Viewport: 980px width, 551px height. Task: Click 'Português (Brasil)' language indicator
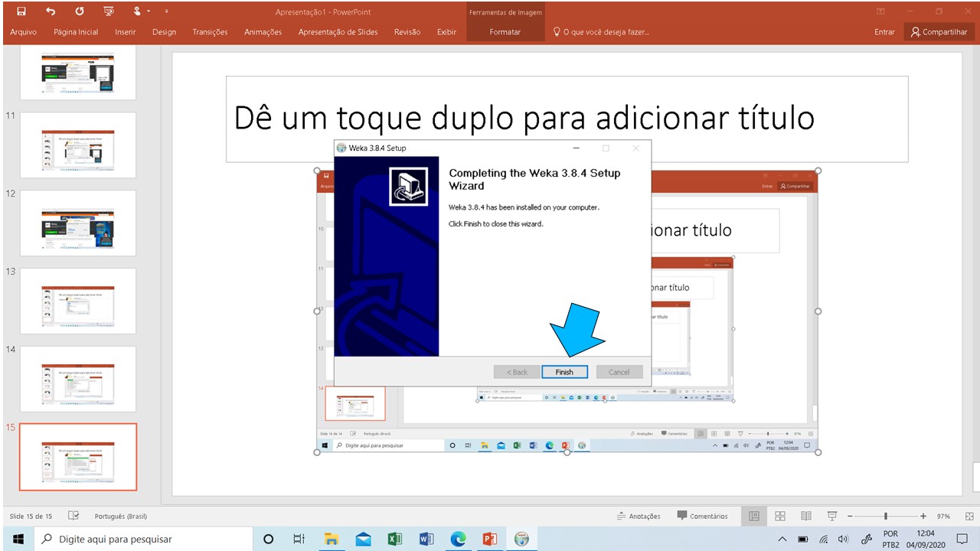coord(121,516)
